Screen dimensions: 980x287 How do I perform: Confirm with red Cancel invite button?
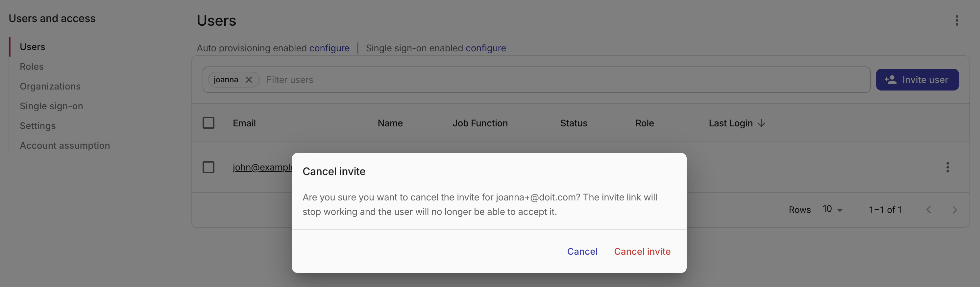pyautogui.click(x=642, y=251)
